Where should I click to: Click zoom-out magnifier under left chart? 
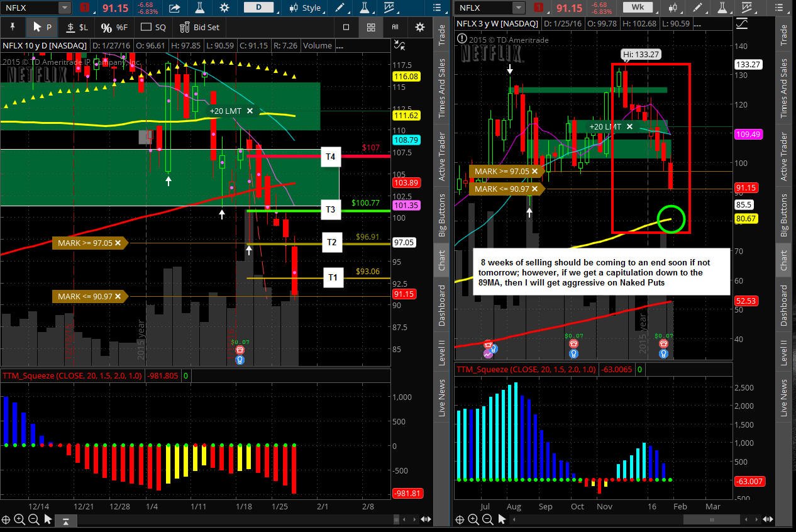[x=33, y=519]
